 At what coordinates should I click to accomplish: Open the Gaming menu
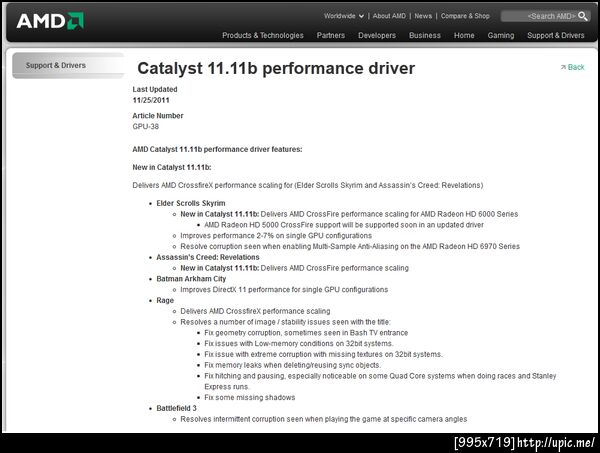pos(501,35)
